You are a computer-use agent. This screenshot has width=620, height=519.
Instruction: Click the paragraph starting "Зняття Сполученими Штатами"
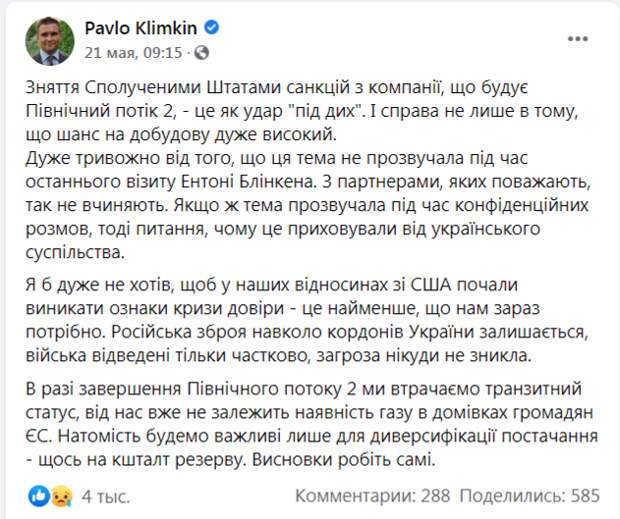pyautogui.click(x=300, y=107)
